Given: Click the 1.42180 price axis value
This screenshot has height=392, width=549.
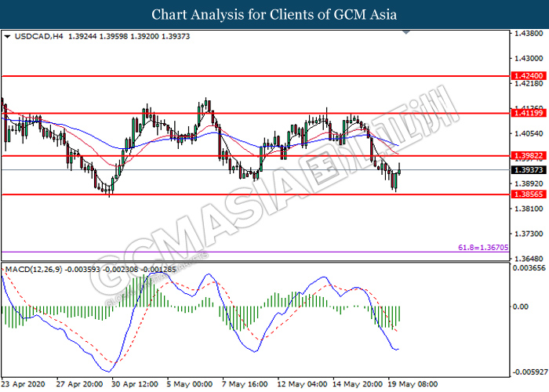Looking at the screenshot, I should click(529, 84).
